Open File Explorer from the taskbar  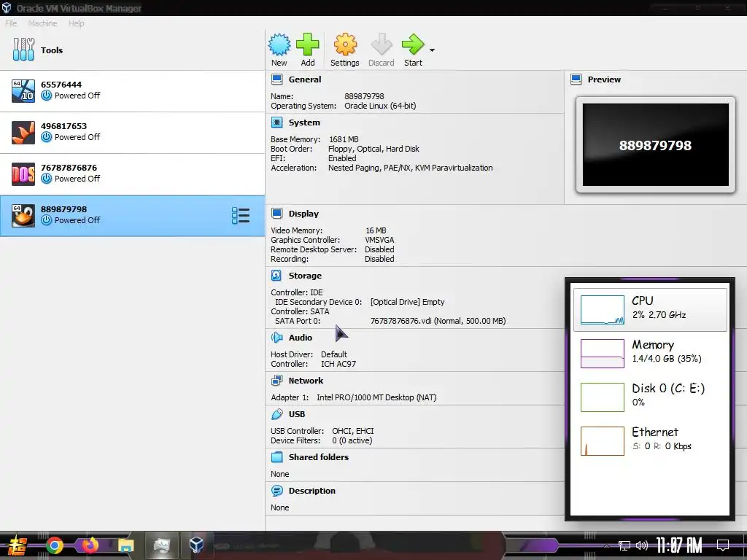coord(125,545)
